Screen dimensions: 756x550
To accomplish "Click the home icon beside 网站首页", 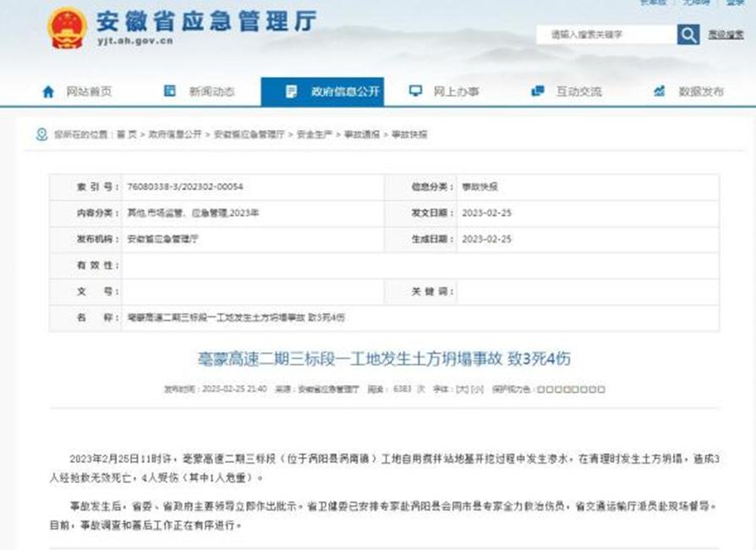I will pos(47,91).
